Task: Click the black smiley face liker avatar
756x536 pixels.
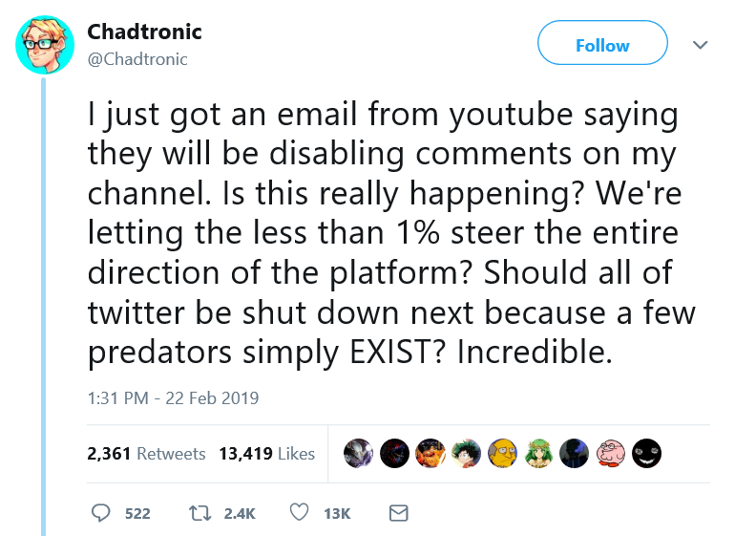Action: tap(646, 454)
